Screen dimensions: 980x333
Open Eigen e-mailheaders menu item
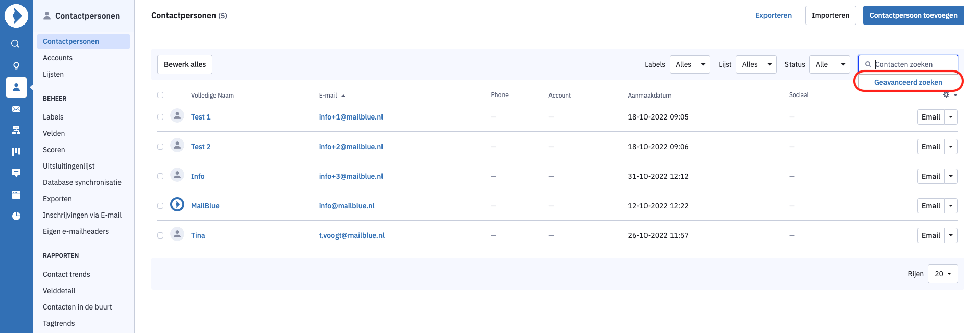pyautogui.click(x=76, y=231)
